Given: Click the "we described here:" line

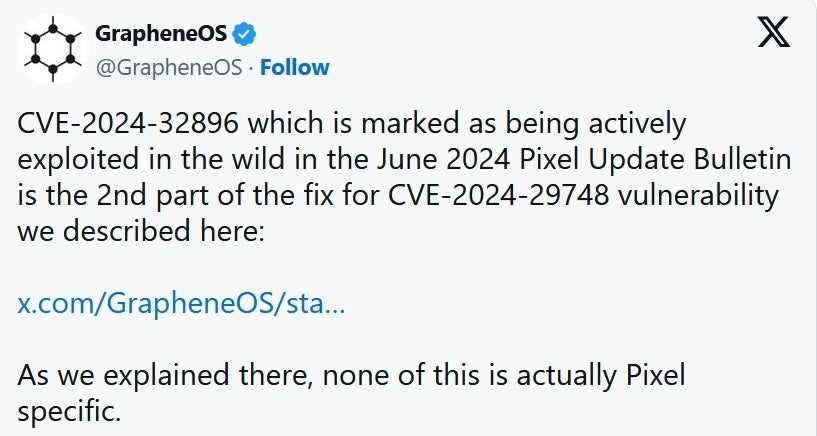Looking at the screenshot, I should (130, 233).
